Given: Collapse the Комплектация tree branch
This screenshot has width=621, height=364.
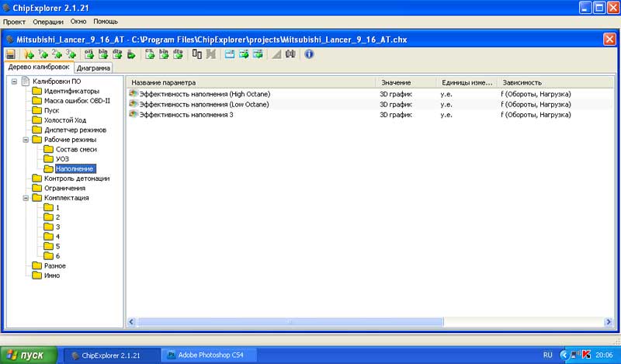Looking at the screenshot, I should [x=26, y=198].
